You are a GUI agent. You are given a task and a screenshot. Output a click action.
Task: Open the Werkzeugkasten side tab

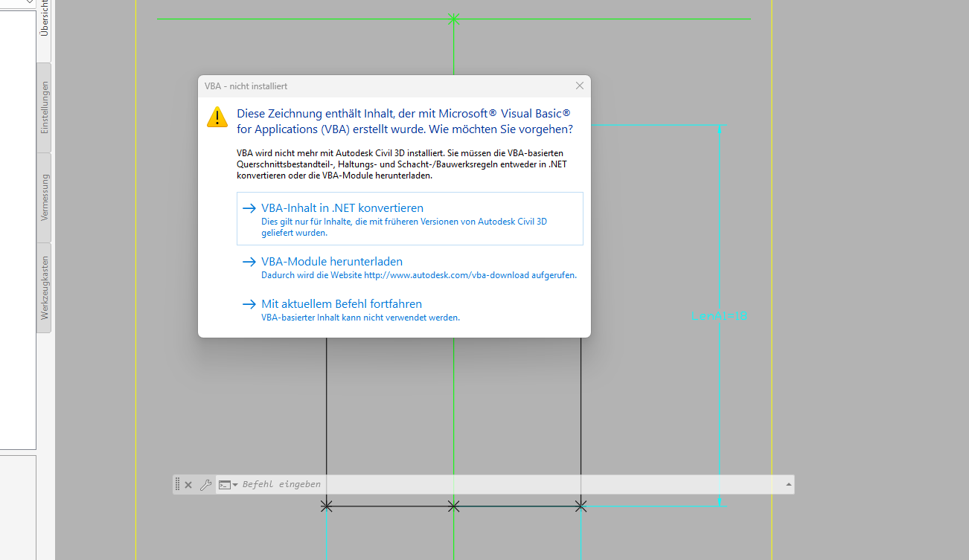click(44, 288)
